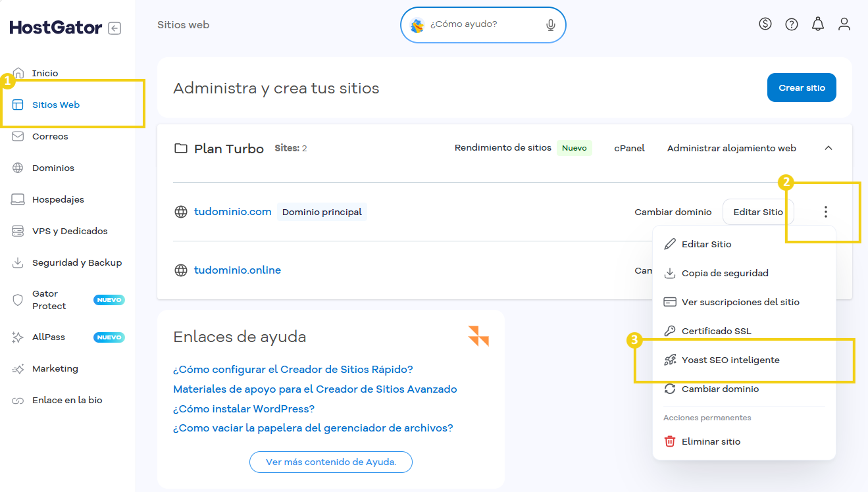Click Administrar alojamiento web
The height and width of the screenshot is (492, 868).
point(732,148)
